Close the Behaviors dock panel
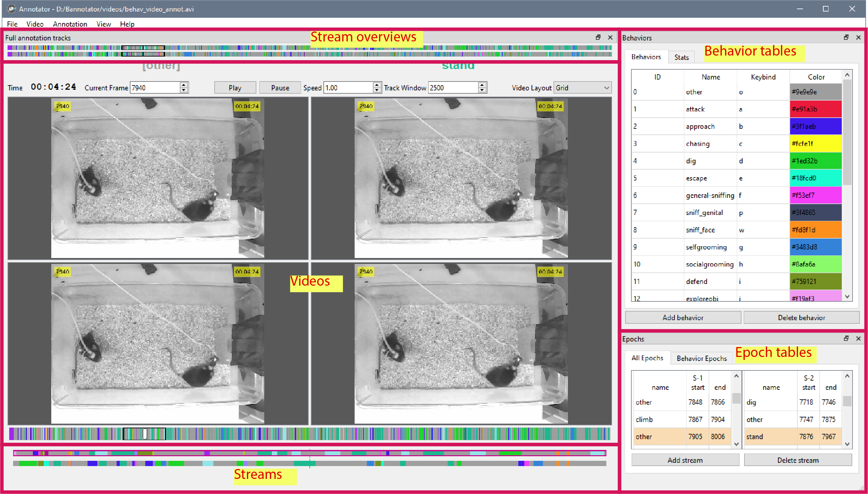This screenshot has height=494, width=868. coord(858,37)
